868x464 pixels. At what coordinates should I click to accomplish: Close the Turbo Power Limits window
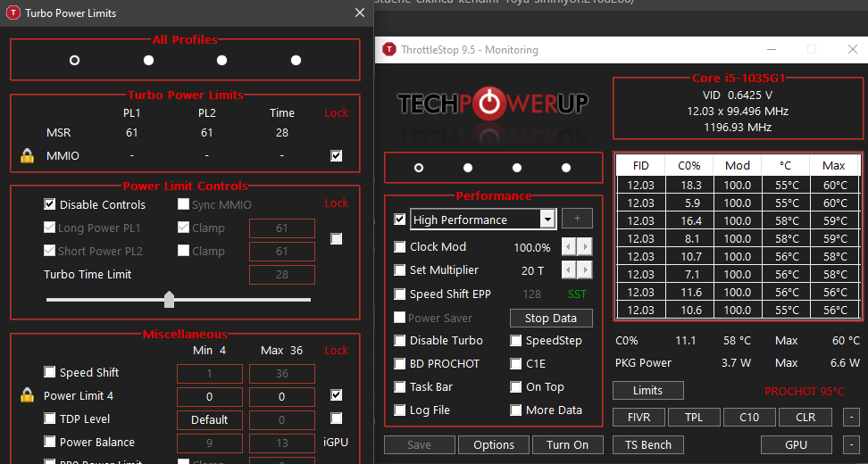pyautogui.click(x=360, y=12)
